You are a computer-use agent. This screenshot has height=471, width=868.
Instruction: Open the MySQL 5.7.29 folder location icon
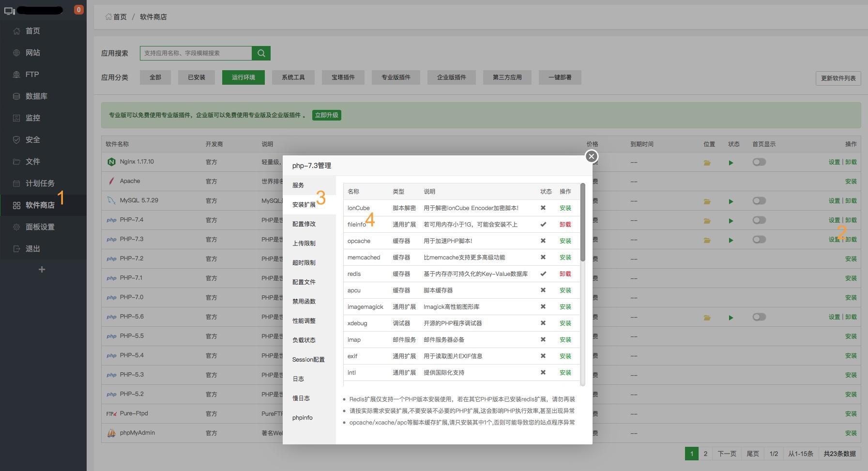pos(707,201)
